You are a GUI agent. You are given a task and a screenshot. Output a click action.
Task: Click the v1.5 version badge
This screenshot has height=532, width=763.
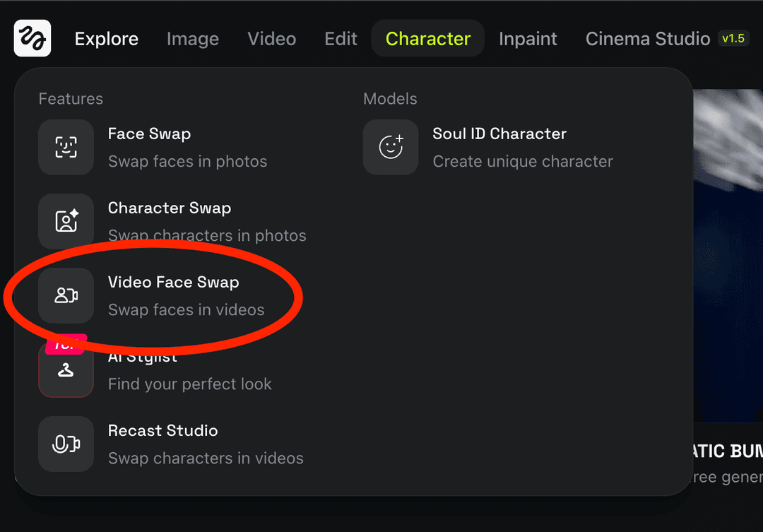click(733, 38)
